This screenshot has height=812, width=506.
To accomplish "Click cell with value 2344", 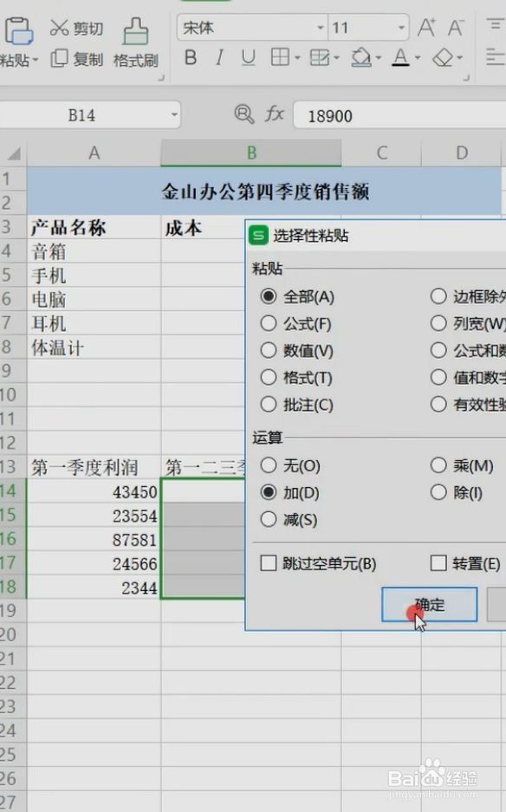I will pos(94,588).
